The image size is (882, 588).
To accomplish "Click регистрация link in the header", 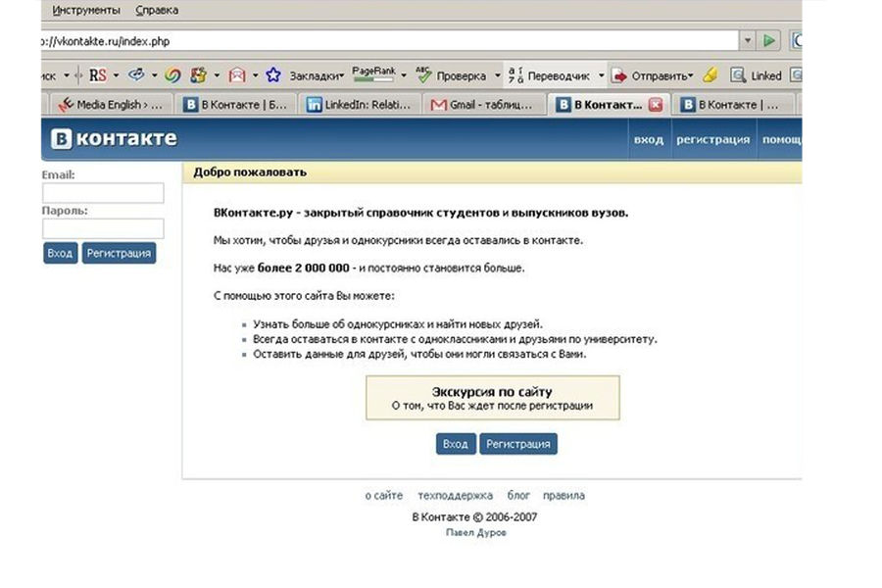I will pos(713,139).
